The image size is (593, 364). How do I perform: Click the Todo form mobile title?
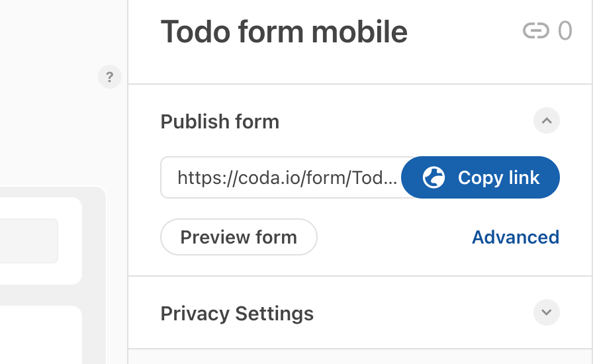(x=284, y=32)
